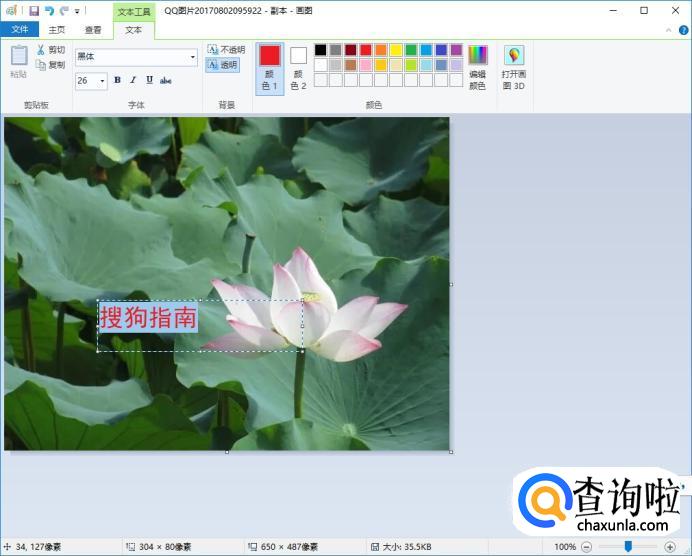Viewport: 692px width, 556px height.
Task: Select transparent background option (透明)
Action: [x=223, y=65]
